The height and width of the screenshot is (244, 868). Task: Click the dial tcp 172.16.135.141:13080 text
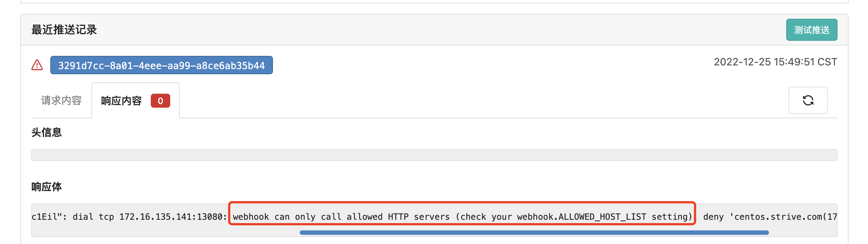150,217
